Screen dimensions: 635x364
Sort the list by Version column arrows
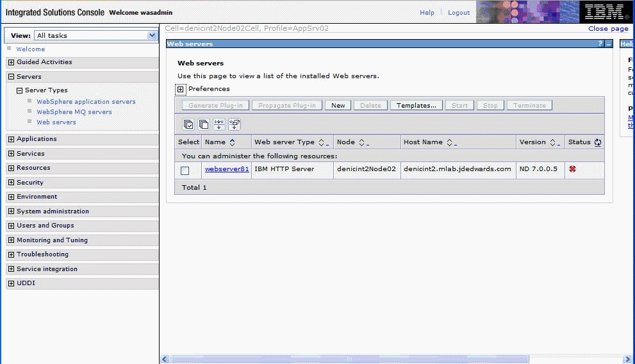point(552,142)
